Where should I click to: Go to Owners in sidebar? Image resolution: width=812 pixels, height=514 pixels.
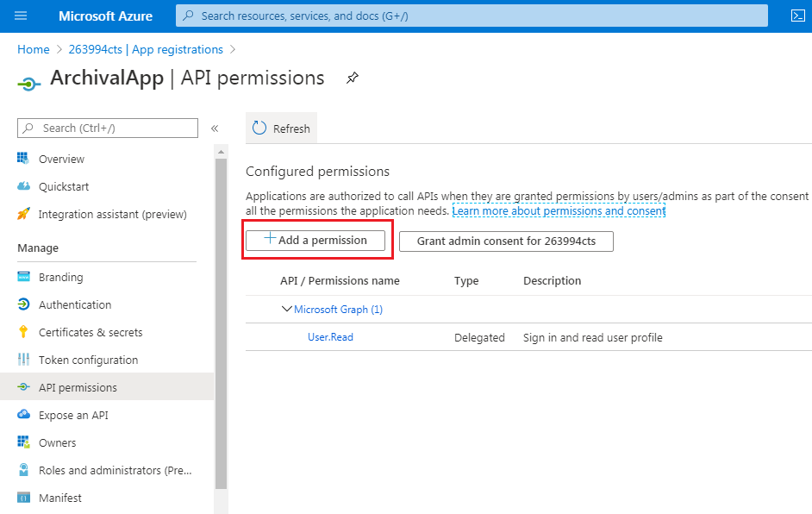tap(58, 442)
